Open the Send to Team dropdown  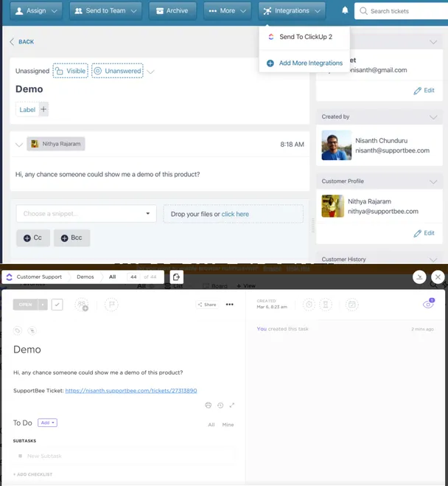point(105,11)
